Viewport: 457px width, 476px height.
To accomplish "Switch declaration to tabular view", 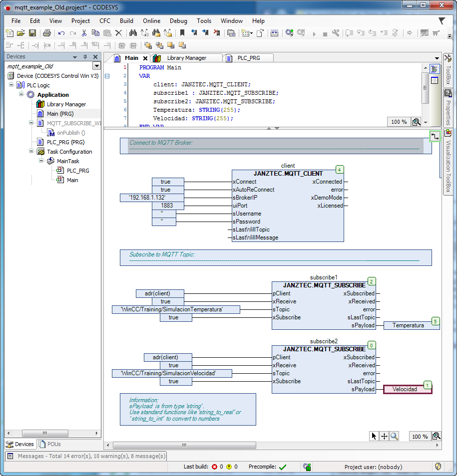I will pos(435,81).
